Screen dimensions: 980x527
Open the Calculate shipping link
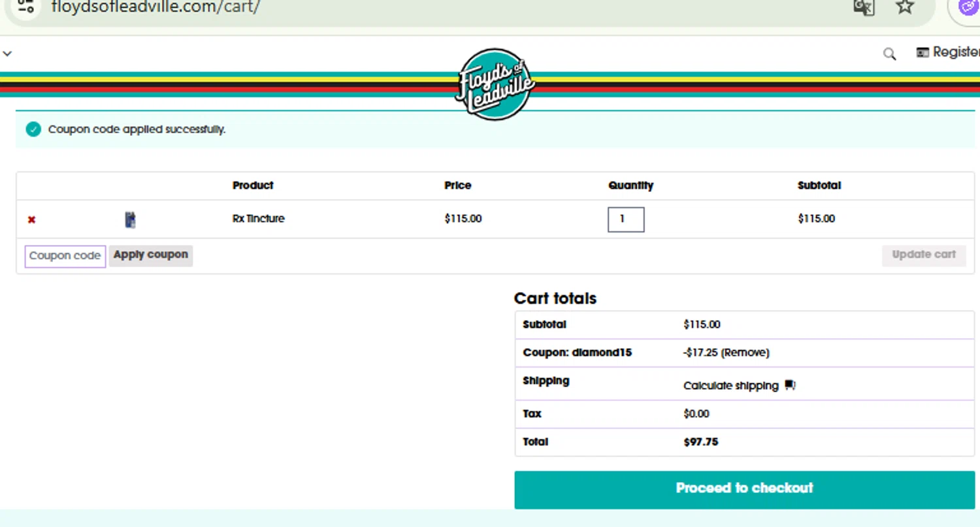[731, 386]
